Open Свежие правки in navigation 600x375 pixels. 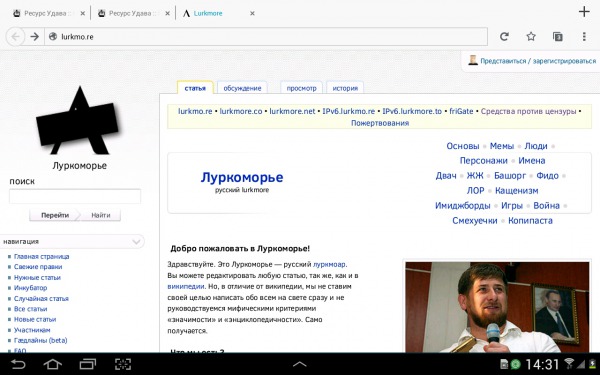click(38, 267)
